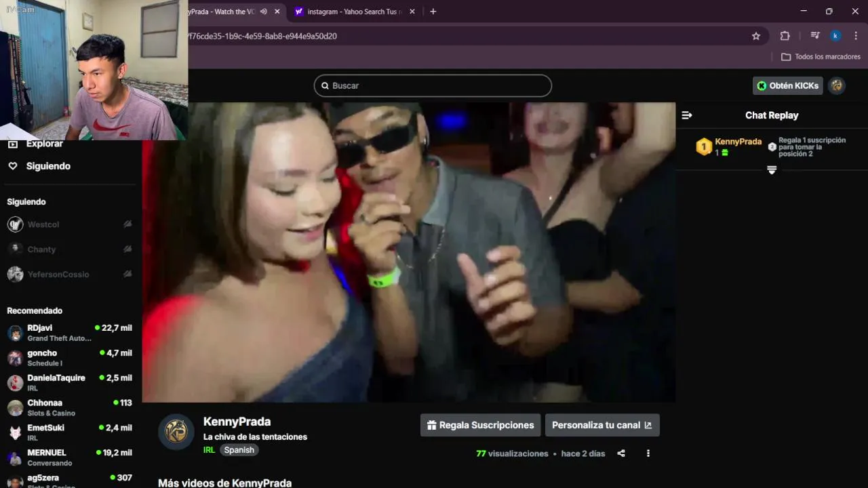Click the webcam overlay in the corner
The image size is (868, 488).
click(x=94, y=70)
